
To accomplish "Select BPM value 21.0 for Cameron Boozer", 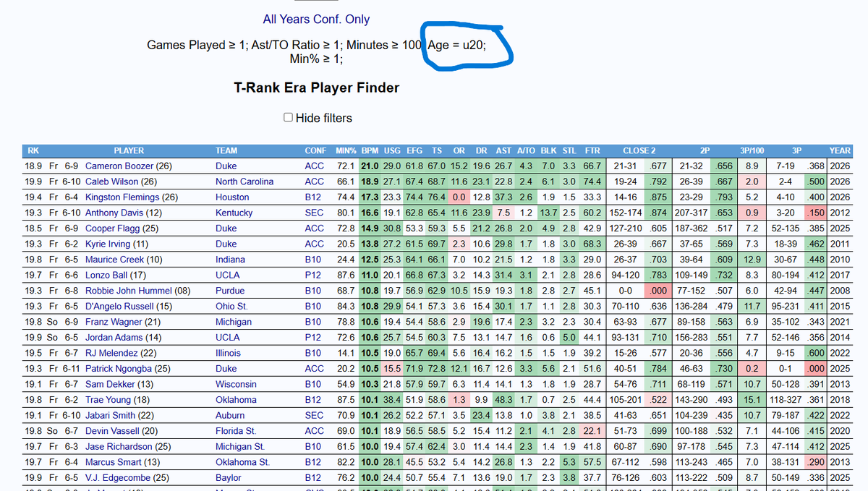I will point(370,166).
